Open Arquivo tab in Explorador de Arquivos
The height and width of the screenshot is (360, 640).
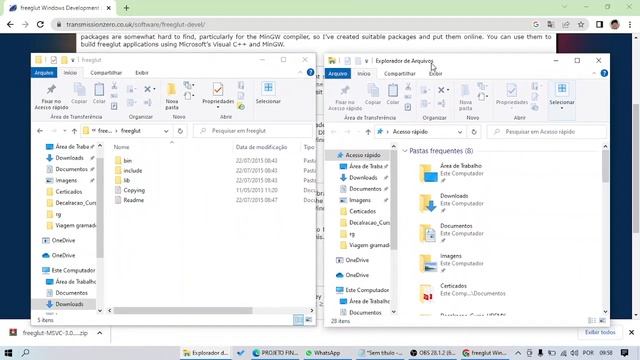click(338, 73)
